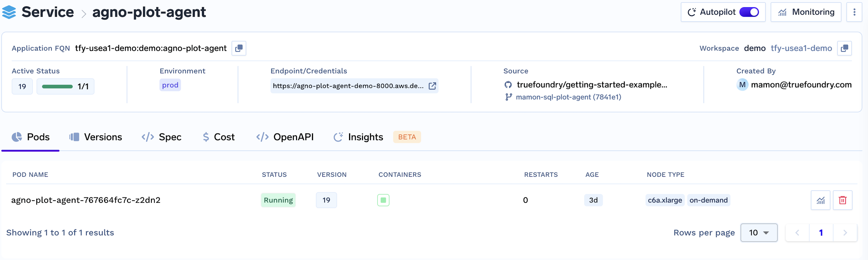Switch to the OpenAPI tab
868x260 pixels.
(x=285, y=137)
